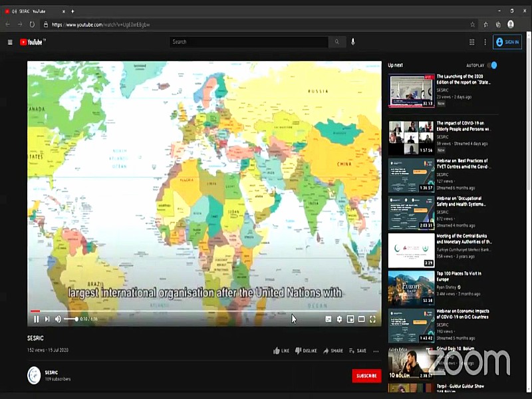Image resolution: width=532 pixels, height=399 pixels.
Task: Pause the video playback
Action: point(37,319)
